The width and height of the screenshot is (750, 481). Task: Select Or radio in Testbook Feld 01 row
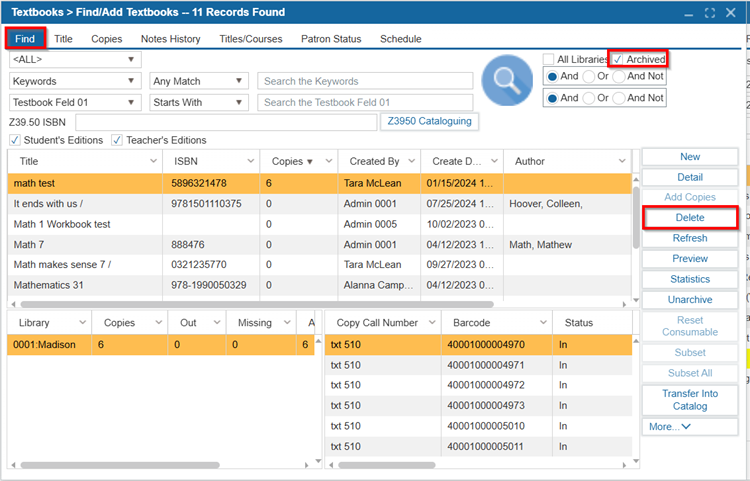point(589,98)
